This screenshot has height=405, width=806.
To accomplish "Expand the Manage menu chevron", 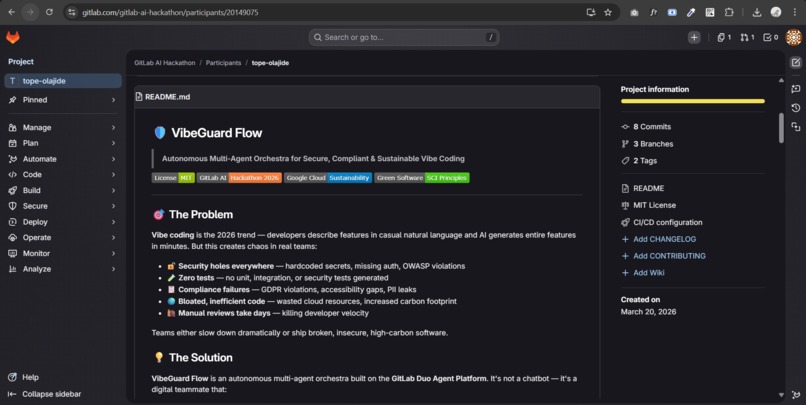I will point(114,127).
